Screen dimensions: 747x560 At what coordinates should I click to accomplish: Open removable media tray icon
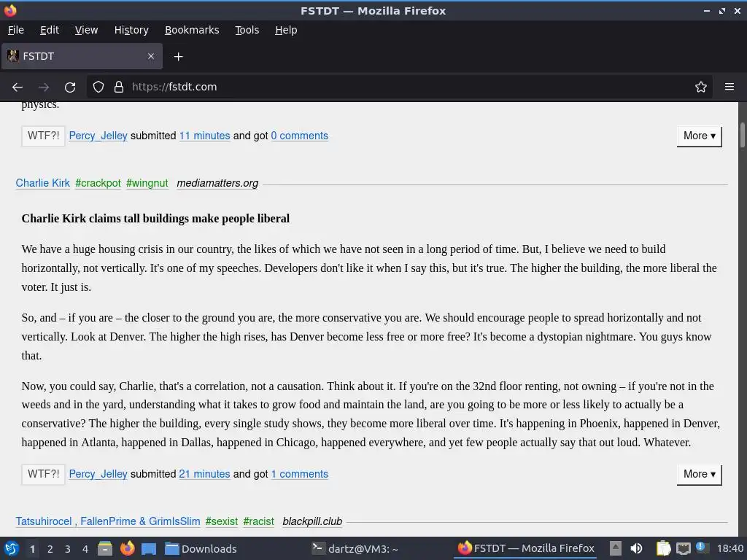coord(616,548)
